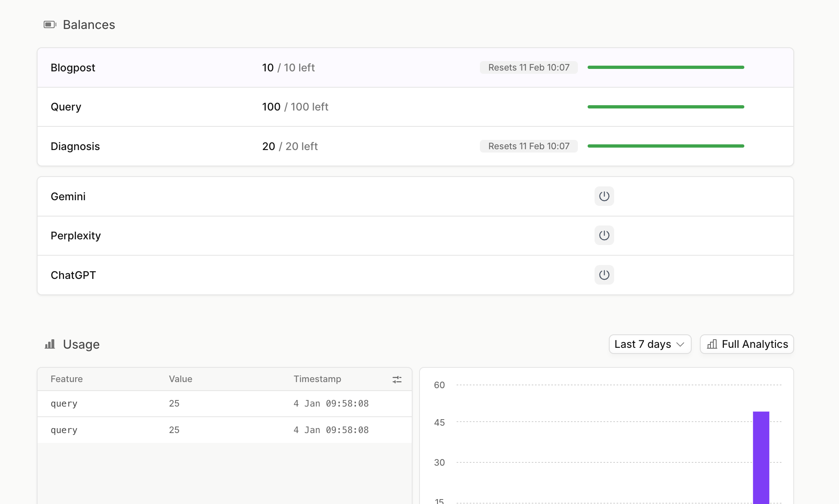Screen dimensions: 839x504
Task: Click the Blogpost Resets 11 Feb badge
Action: (528, 67)
